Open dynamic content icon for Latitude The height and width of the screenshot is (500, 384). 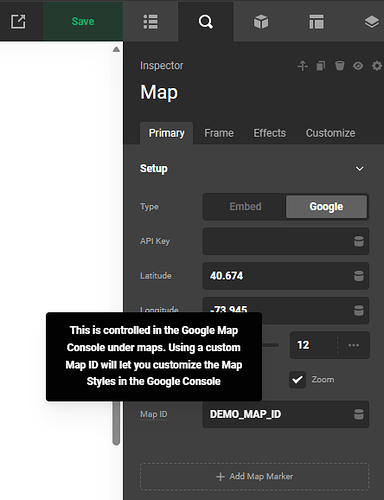pos(359,276)
